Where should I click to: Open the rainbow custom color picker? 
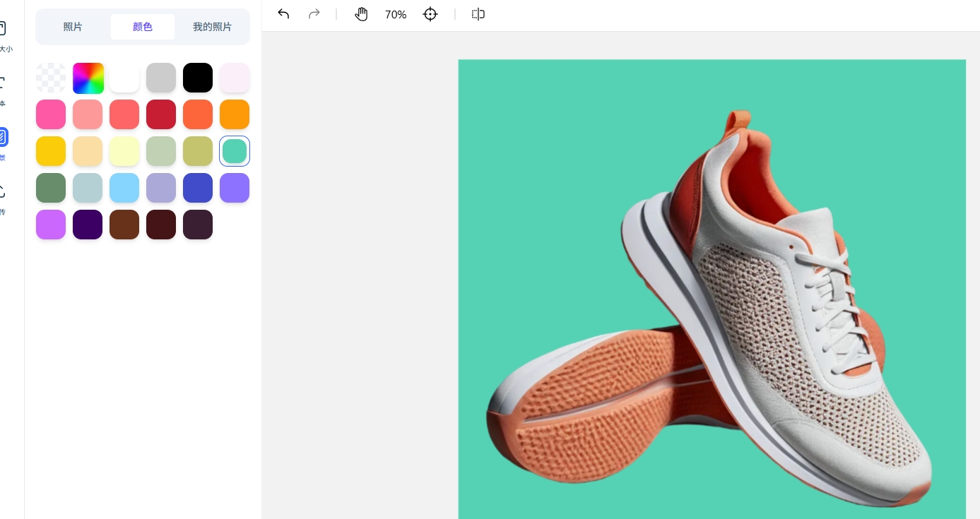click(88, 78)
